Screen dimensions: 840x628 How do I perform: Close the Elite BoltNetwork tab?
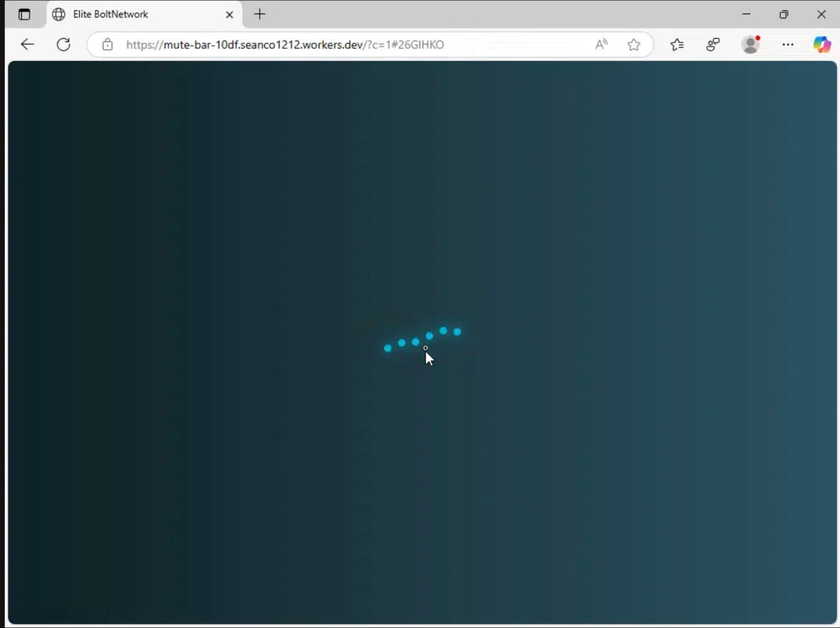(229, 14)
